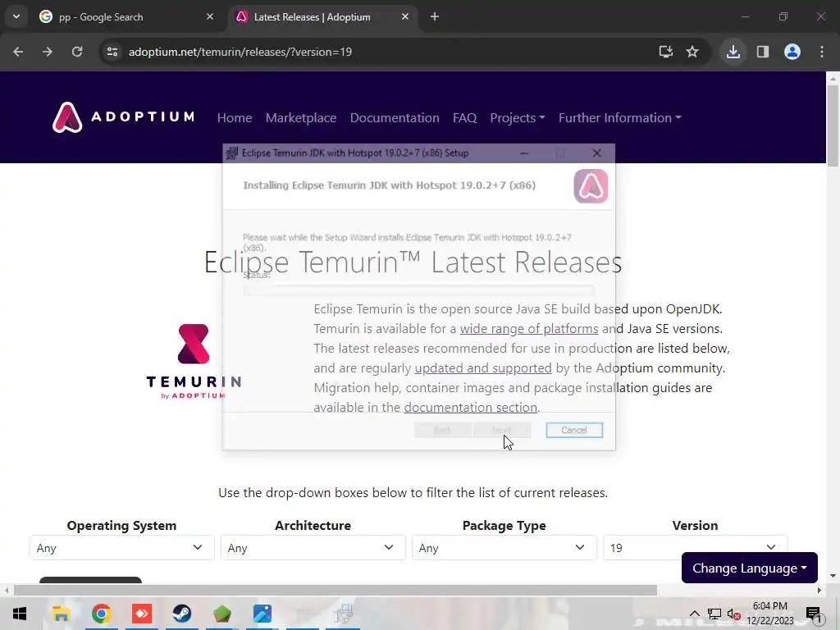The image size is (840, 630).
Task: Open the installer icon on the taskbar
Action: pyautogui.click(x=343, y=614)
